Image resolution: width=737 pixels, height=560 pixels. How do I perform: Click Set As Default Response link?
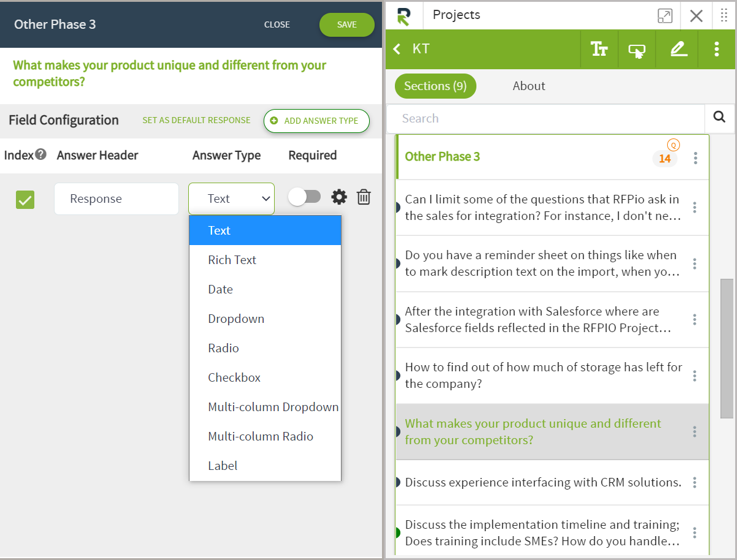click(x=196, y=120)
